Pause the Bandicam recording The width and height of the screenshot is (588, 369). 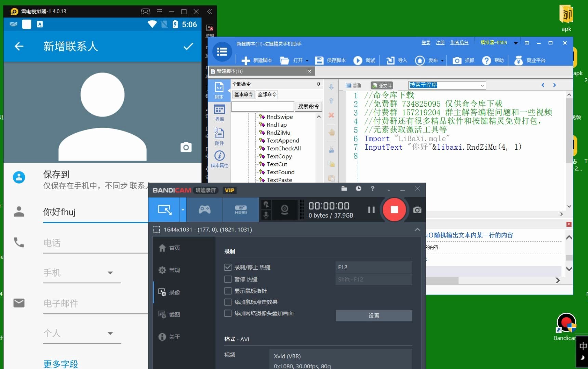pyautogui.click(x=371, y=210)
